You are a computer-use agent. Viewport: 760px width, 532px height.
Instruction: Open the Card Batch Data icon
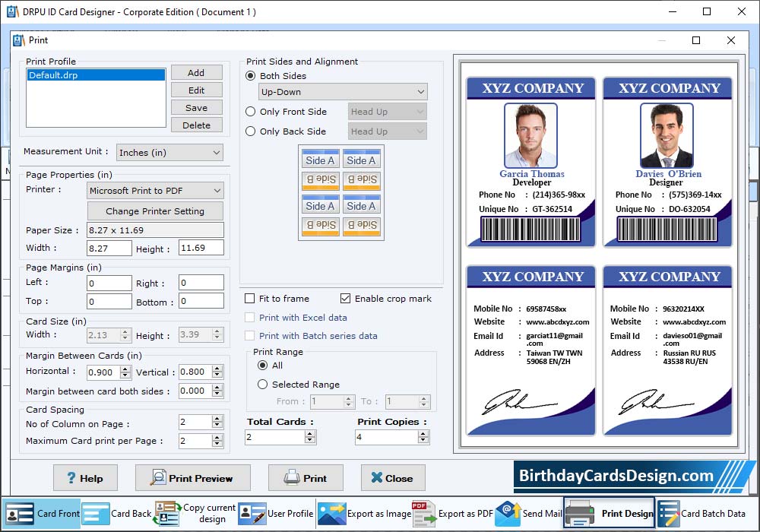(x=668, y=514)
